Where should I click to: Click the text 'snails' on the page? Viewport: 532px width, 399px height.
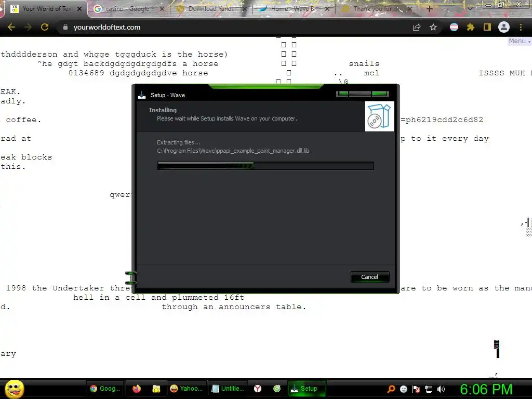364,63
